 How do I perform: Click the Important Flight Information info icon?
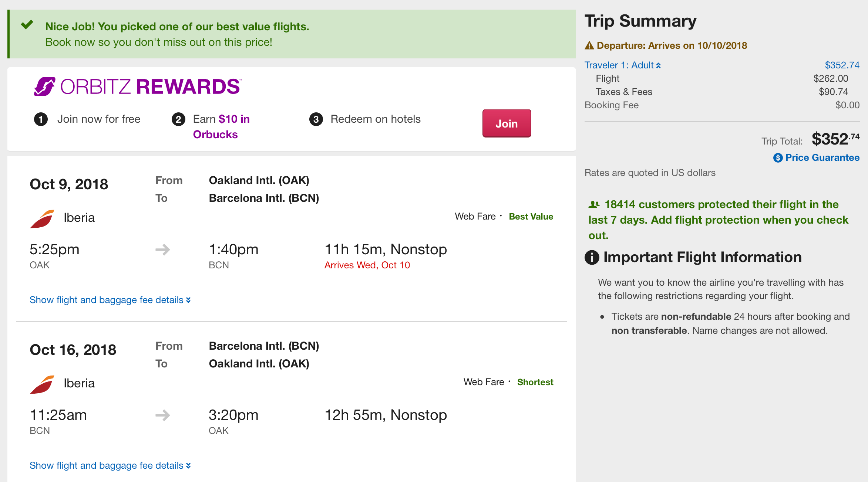point(592,257)
